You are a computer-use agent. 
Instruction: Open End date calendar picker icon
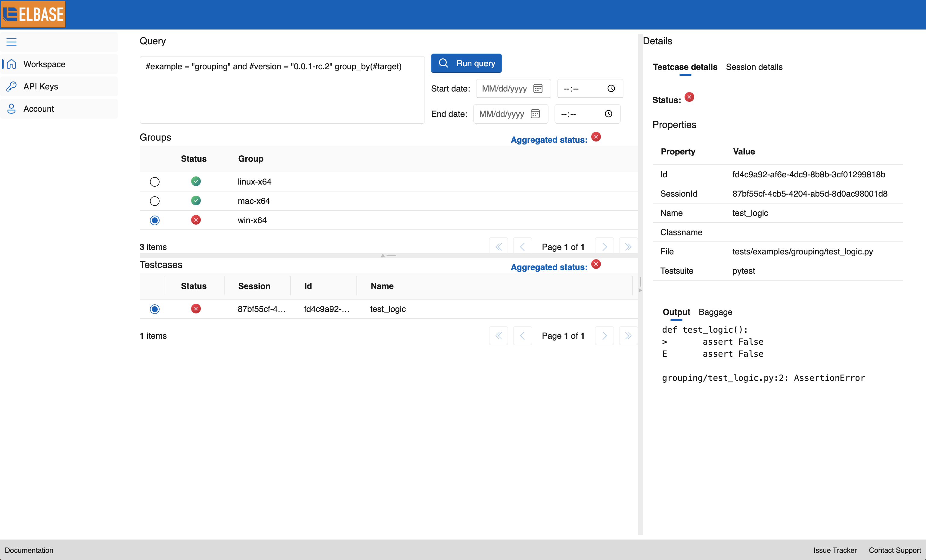point(535,114)
